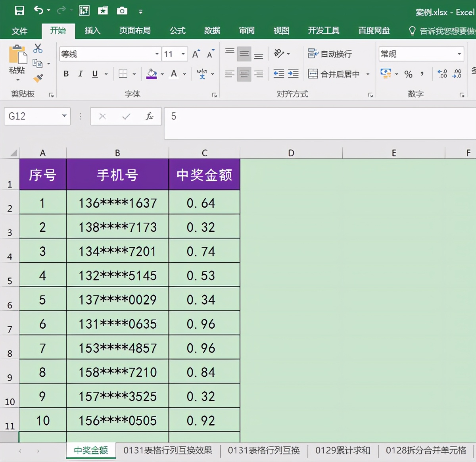Toggle italic formatting with the I icon
Screen dimensions: 476x462
(x=80, y=74)
